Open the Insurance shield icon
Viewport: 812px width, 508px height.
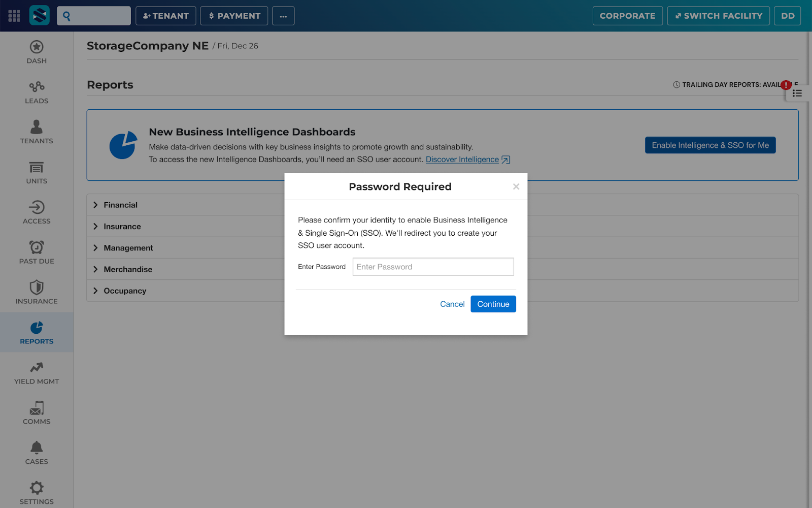(37, 288)
